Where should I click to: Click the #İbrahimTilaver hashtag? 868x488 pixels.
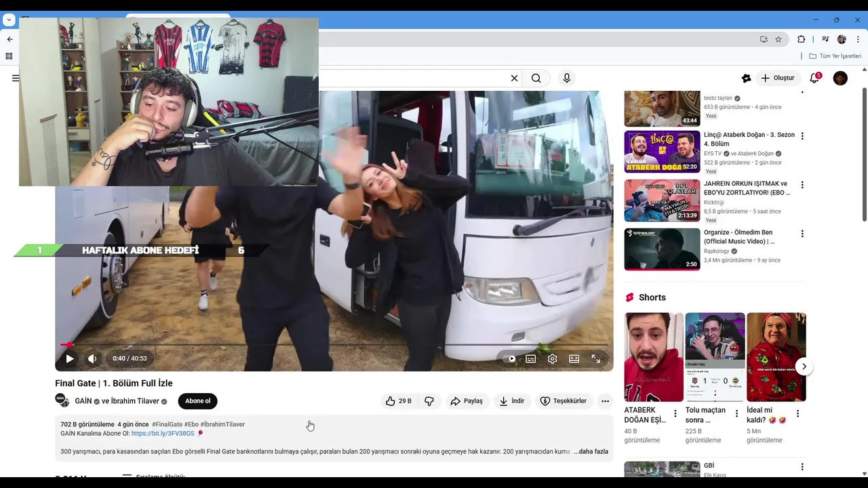(222, 424)
